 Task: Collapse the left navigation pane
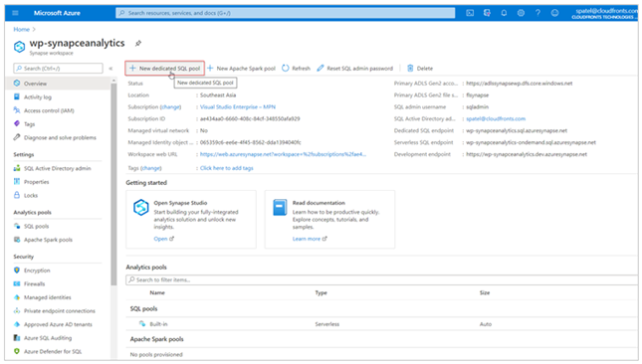click(110, 69)
